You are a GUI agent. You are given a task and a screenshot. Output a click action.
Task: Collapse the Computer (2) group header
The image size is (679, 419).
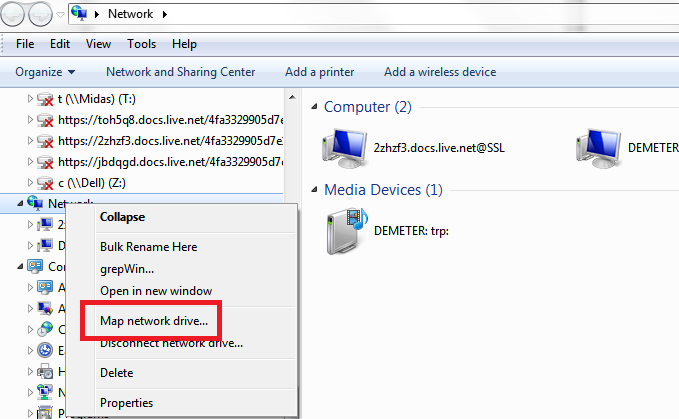click(367, 106)
